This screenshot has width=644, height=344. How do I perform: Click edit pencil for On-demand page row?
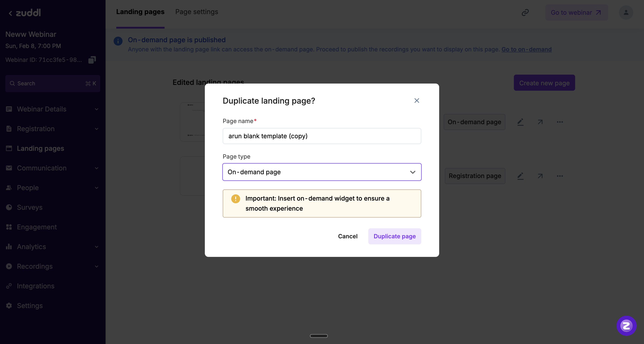tap(520, 122)
